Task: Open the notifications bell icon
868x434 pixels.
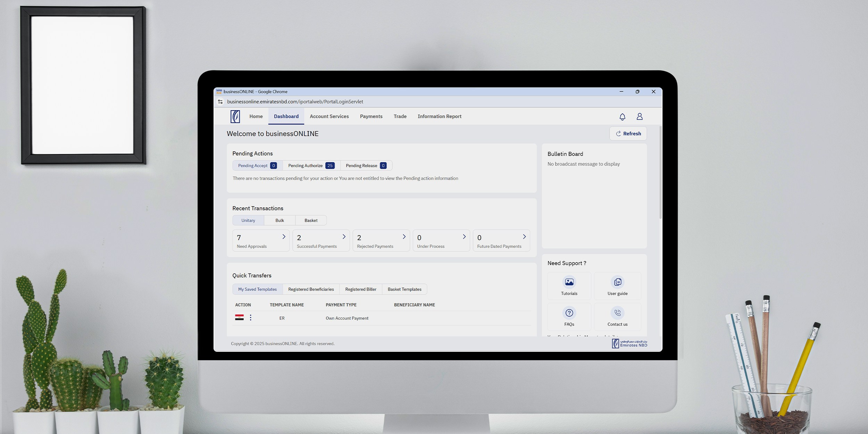Action: (x=622, y=117)
